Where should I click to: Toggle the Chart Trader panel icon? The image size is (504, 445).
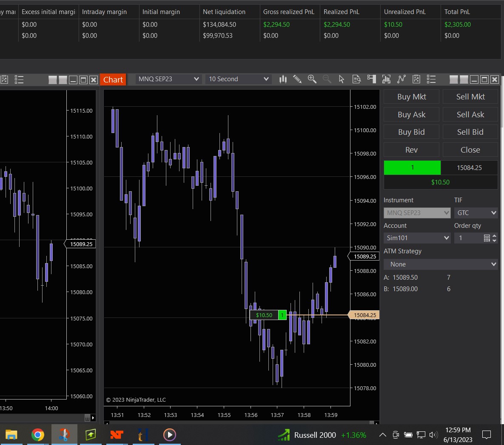click(x=371, y=79)
